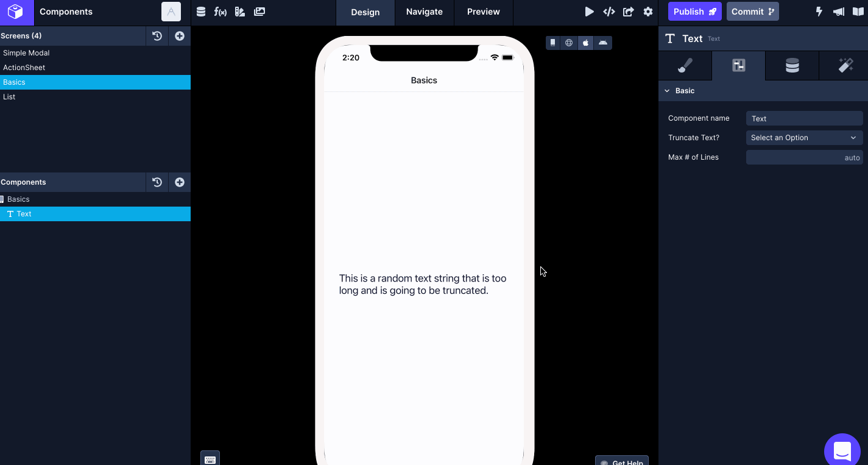The width and height of the screenshot is (868, 465).
Task: Restore screens history icon
Action: point(157,36)
